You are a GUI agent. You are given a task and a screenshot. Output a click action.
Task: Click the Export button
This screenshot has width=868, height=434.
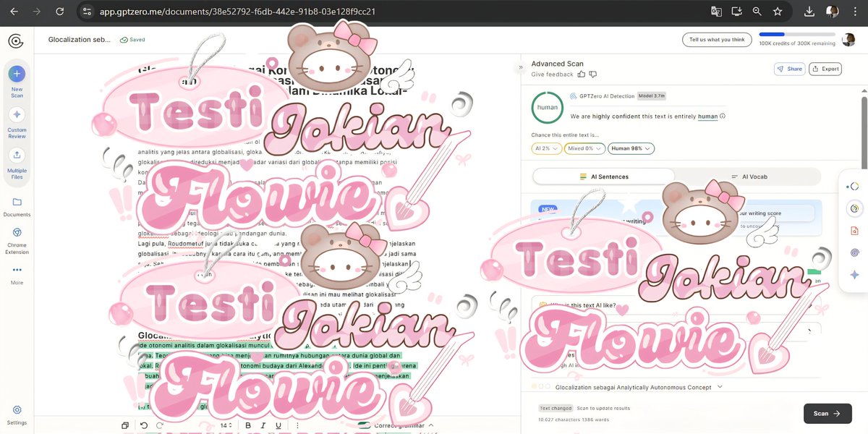pyautogui.click(x=825, y=69)
